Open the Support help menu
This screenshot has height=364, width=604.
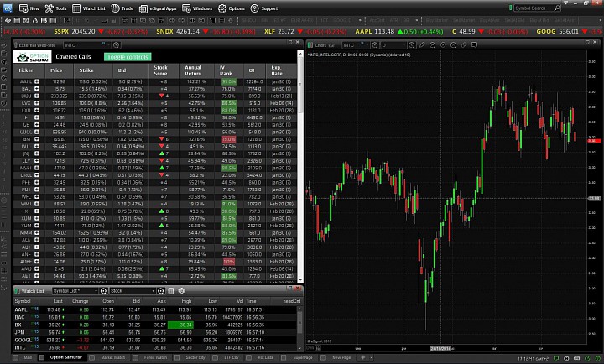[x=264, y=8]
